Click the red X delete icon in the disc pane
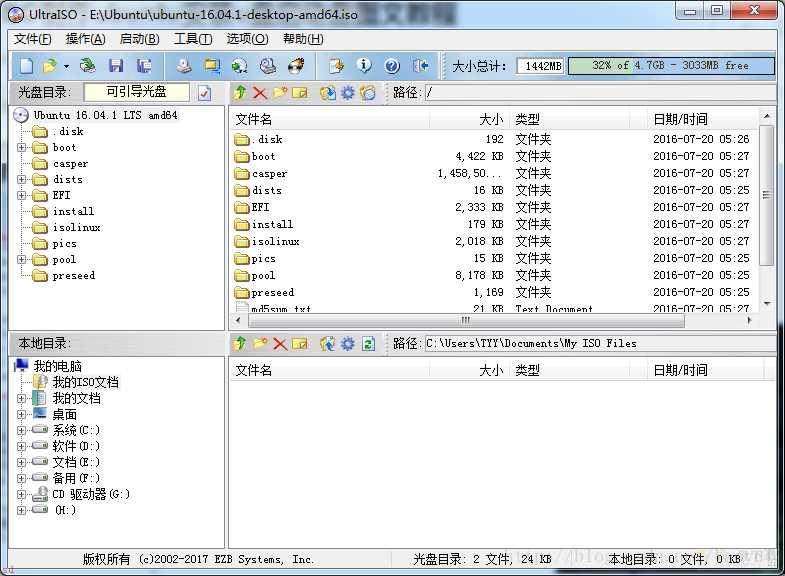Viewport: 785px width, 576px height. click(x=259, y=93)
